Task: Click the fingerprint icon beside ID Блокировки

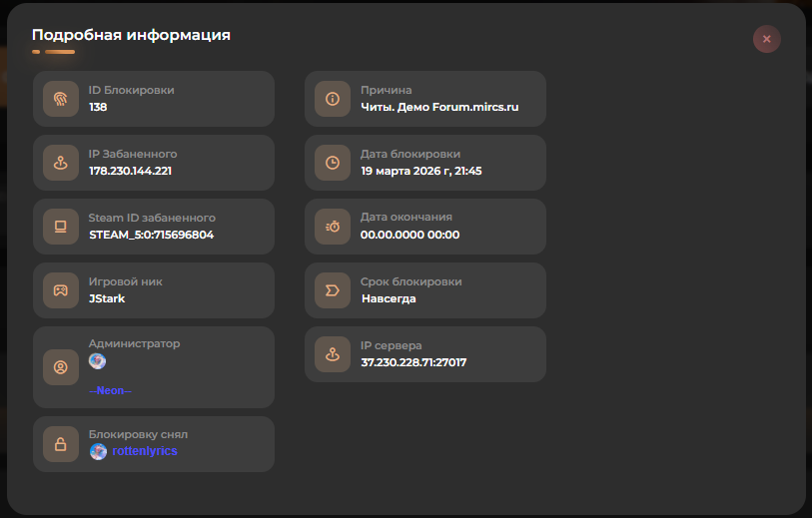Action: [61, 99]
